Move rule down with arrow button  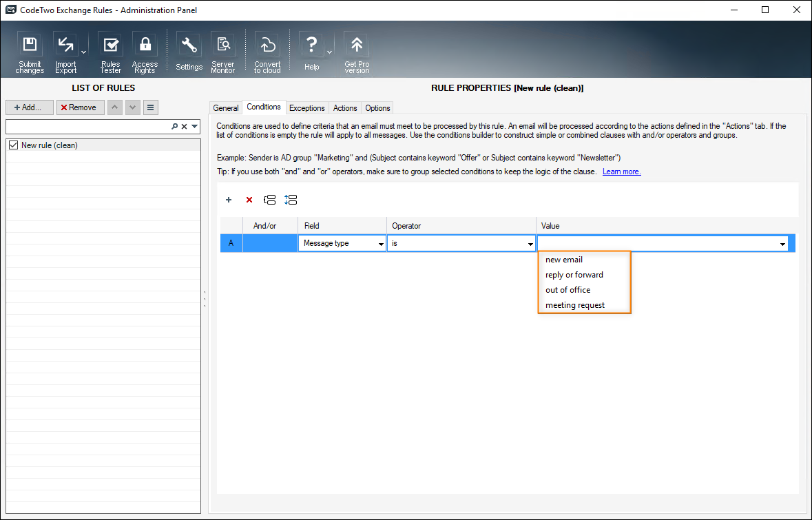[132, 107]
